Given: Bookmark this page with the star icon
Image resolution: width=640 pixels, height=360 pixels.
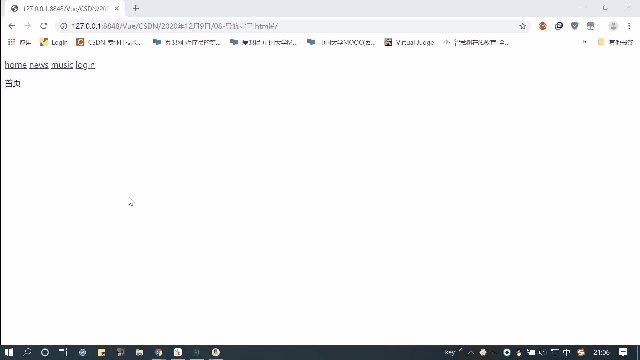Looking at the screenshot, I should (522, 26).
